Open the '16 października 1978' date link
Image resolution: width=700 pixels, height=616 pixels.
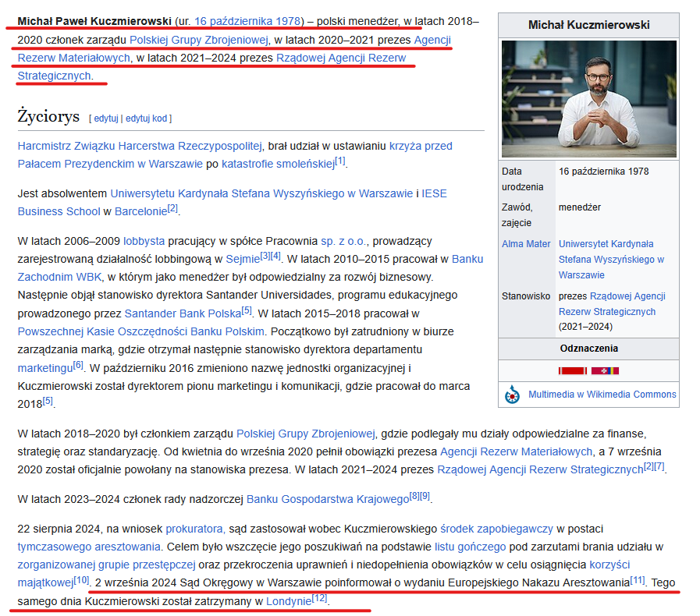point(247,21)
